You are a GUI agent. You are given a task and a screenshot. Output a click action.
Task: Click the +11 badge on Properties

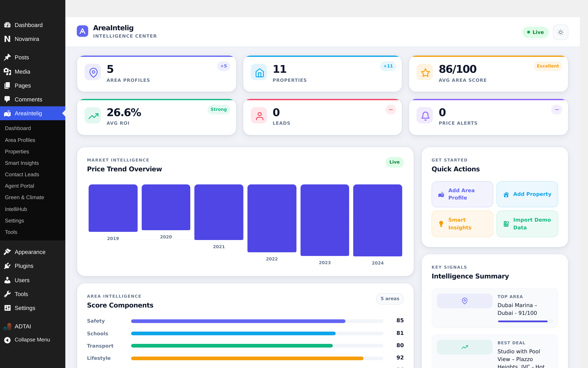pos(388,66)
